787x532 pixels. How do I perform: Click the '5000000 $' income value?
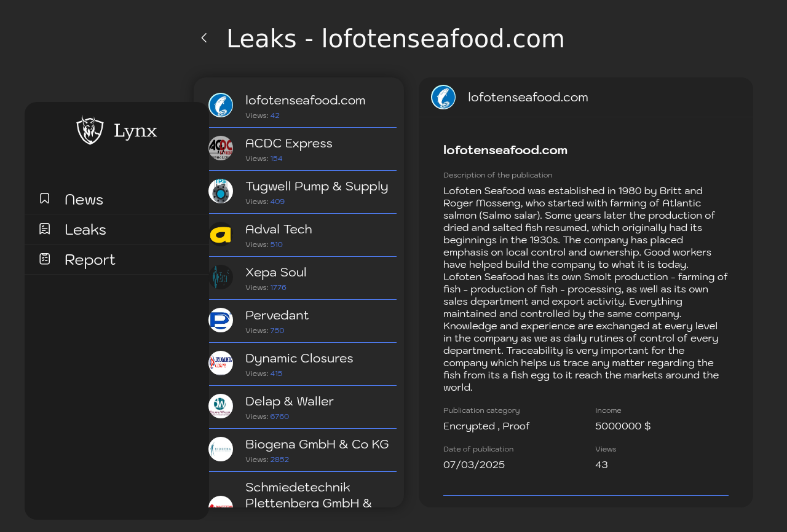[623, 426]
